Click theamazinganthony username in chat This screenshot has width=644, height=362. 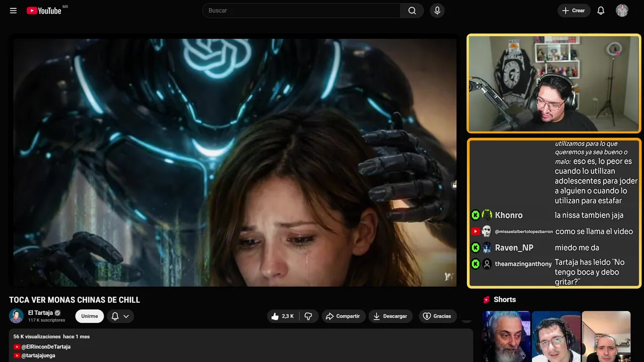pyautogui.click(x=523, y=264)
